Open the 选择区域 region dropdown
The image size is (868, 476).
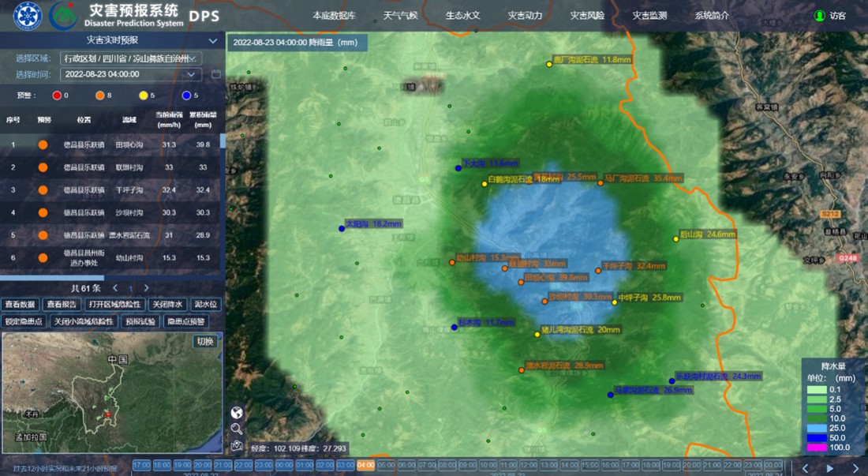[131, 58]
